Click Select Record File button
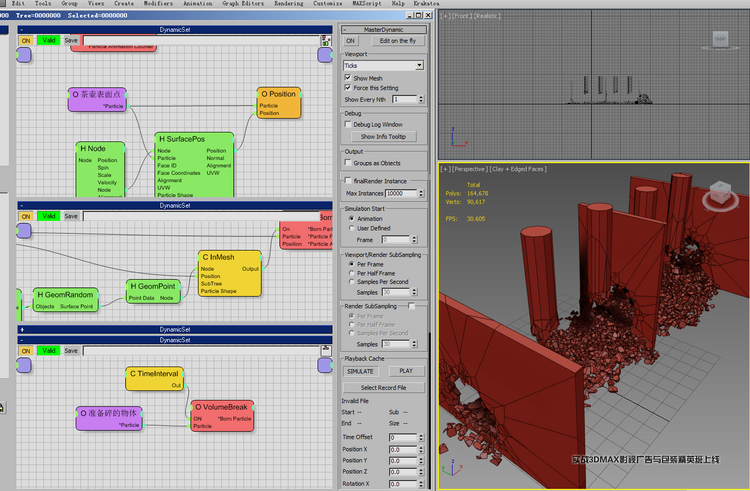 tap(384, 388)
